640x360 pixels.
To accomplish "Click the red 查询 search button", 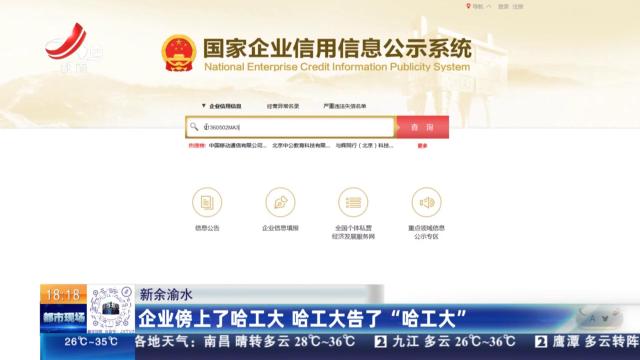I will point(422,127).
